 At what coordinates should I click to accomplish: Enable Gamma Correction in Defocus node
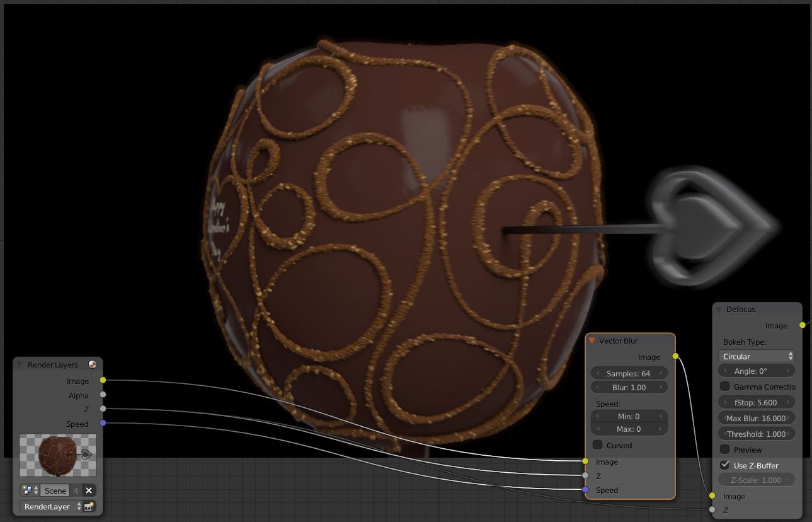724,386
